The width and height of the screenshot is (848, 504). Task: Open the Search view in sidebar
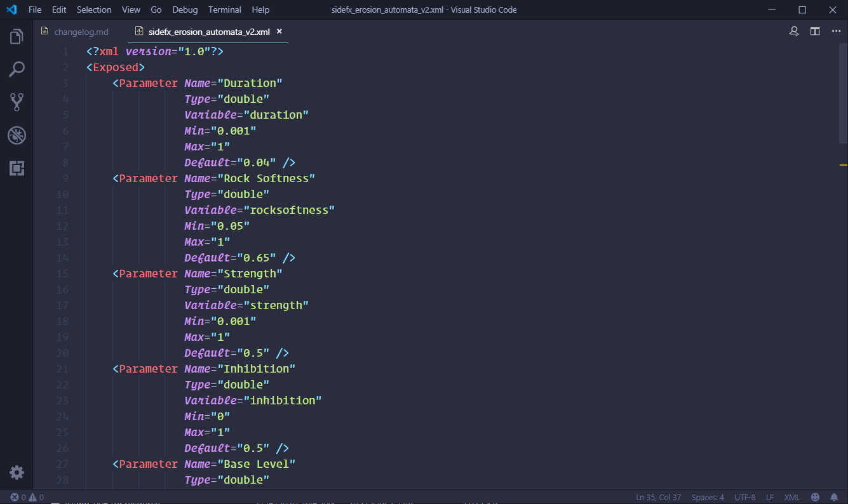(x=17, y=69)
